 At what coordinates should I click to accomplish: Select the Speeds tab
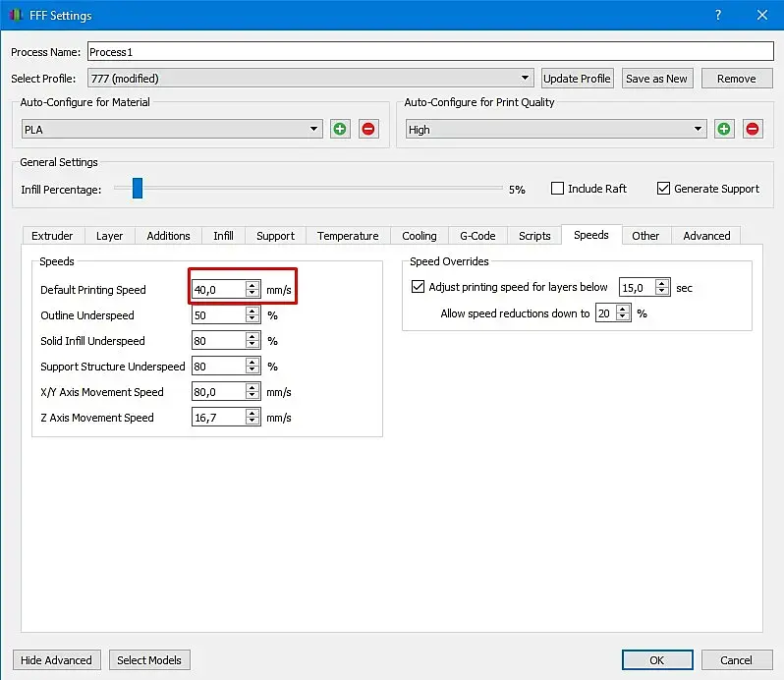(x=591, y=235)
